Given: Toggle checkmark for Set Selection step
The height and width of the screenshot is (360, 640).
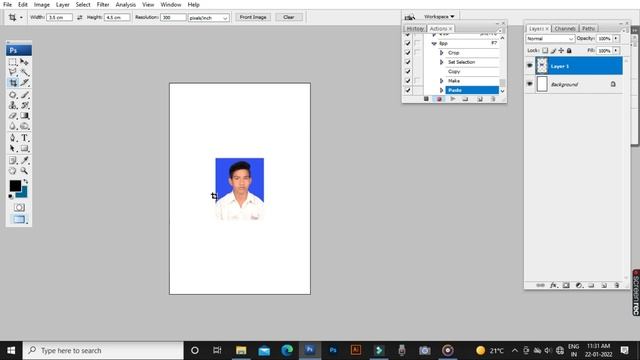Looking at the screenshot, I should click(408, 62).
